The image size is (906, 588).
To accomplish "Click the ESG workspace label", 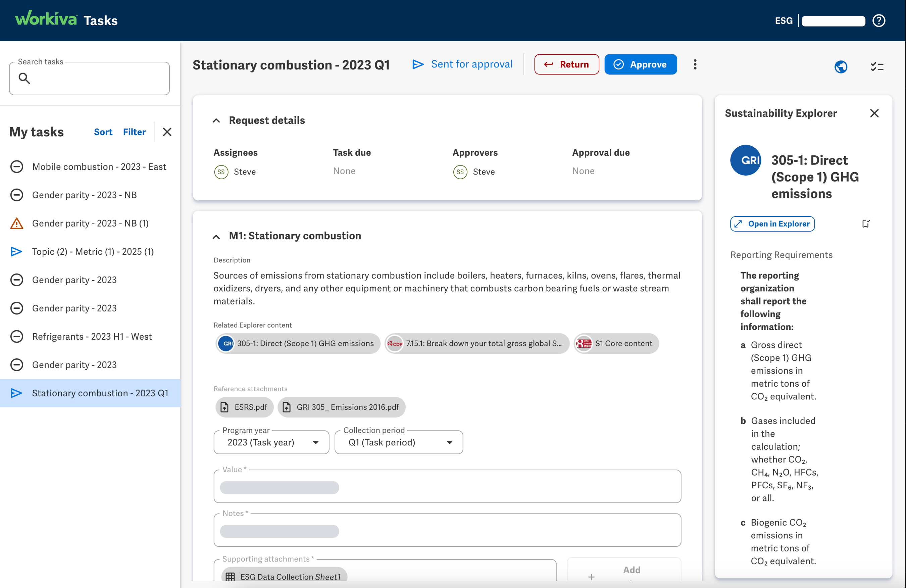I will [784, 20].
